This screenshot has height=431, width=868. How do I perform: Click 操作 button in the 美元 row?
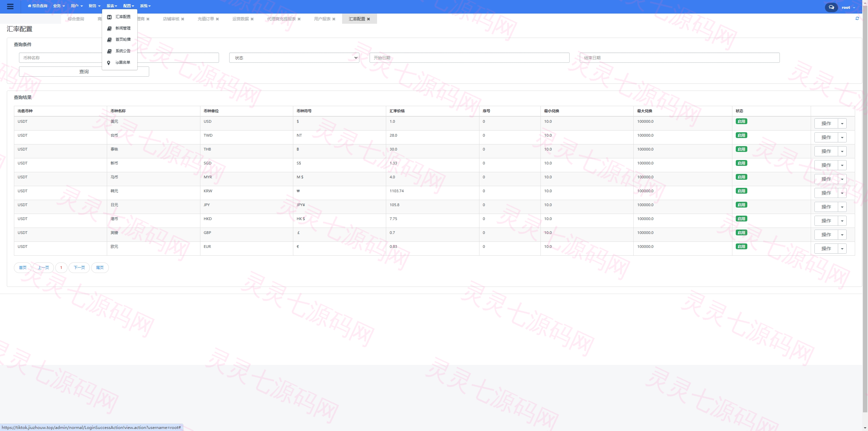coord(826,123)
